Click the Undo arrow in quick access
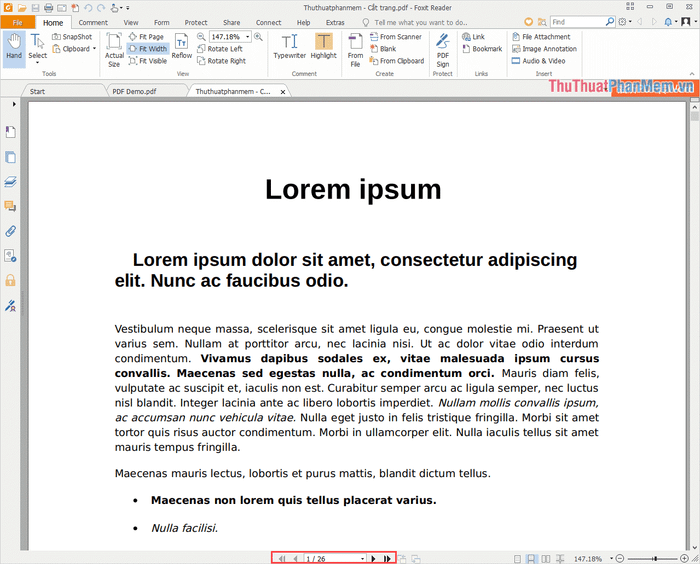 (x=88, y=8)
